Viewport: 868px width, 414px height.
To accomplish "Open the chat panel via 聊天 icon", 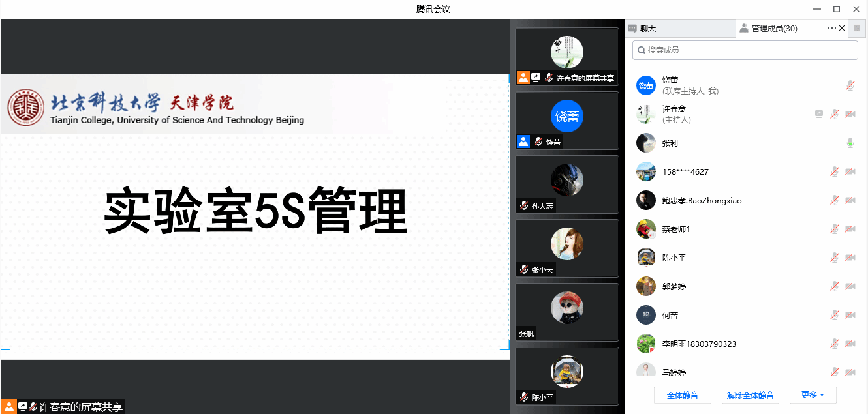I will point(632,28).
